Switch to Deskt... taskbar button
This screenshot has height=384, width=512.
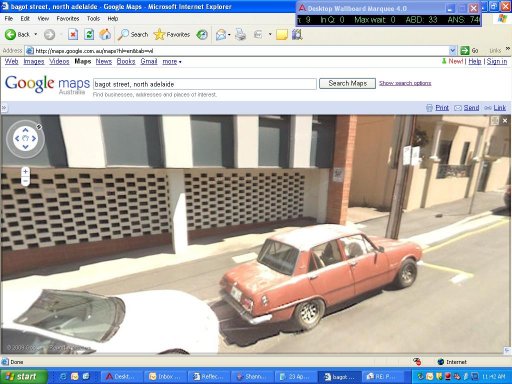coord(121,377)
